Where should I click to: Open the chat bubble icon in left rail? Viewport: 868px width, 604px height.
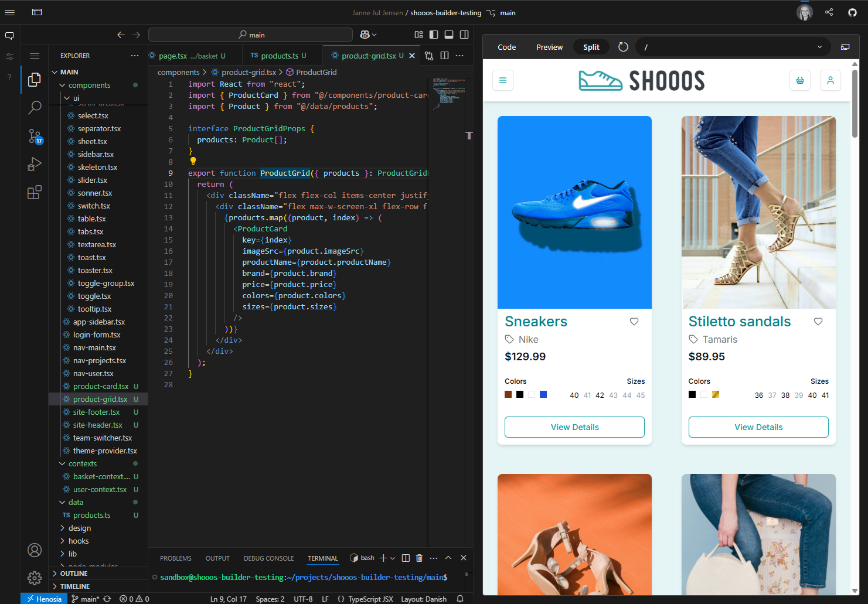(9, 36)
